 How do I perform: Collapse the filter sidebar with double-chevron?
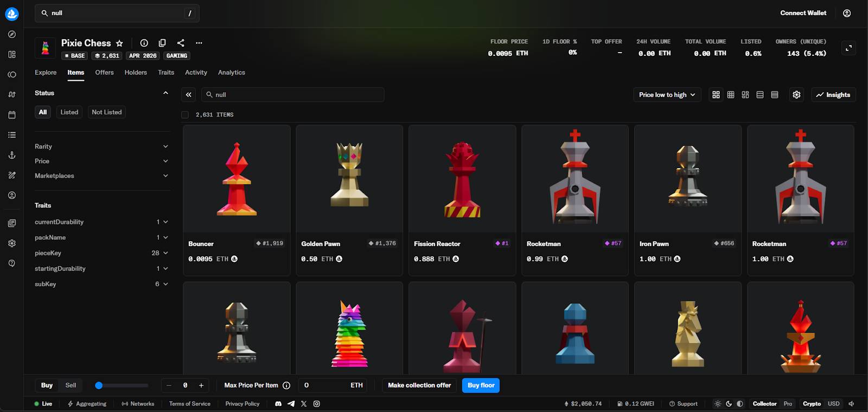tap(189, 95)
